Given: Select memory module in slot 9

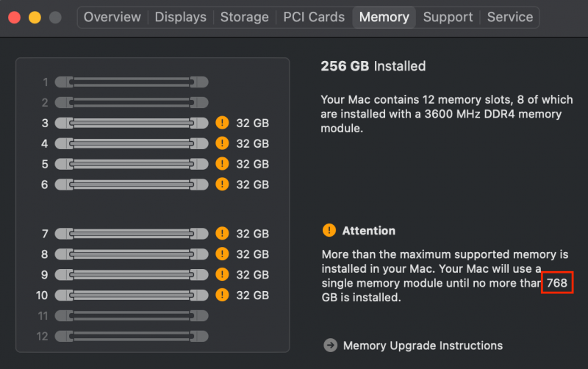Looking at the screenshot, I should pyautogui.click(x=132, y=275).
